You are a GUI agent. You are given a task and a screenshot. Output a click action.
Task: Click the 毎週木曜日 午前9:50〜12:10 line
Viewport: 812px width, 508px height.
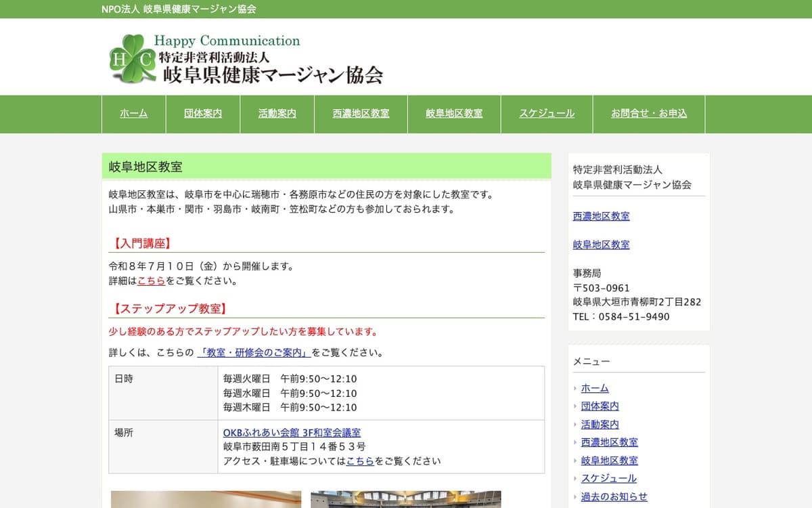click(x=290, y=408)
